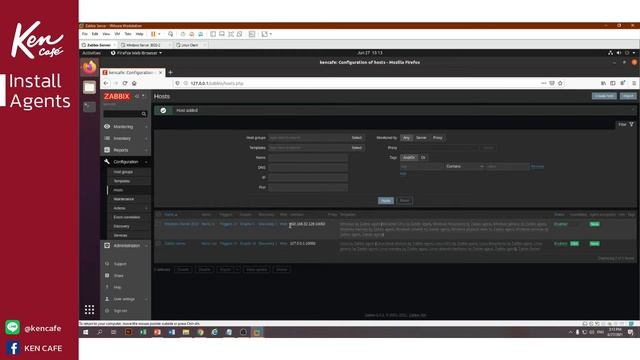This screenshot has width=640, height=360.
Task: Expand the User settings section
Action: pyautogui.click(x=126, y=299)
